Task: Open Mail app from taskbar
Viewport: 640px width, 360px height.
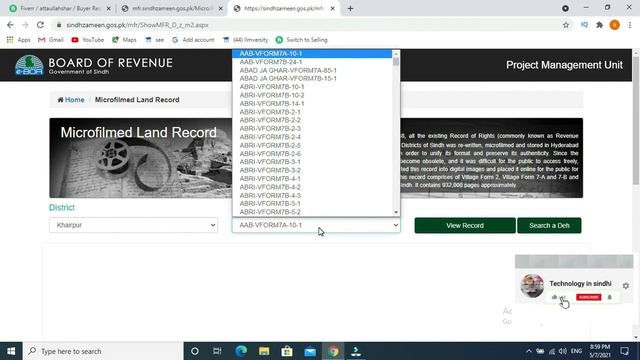Action: [310, 351]
